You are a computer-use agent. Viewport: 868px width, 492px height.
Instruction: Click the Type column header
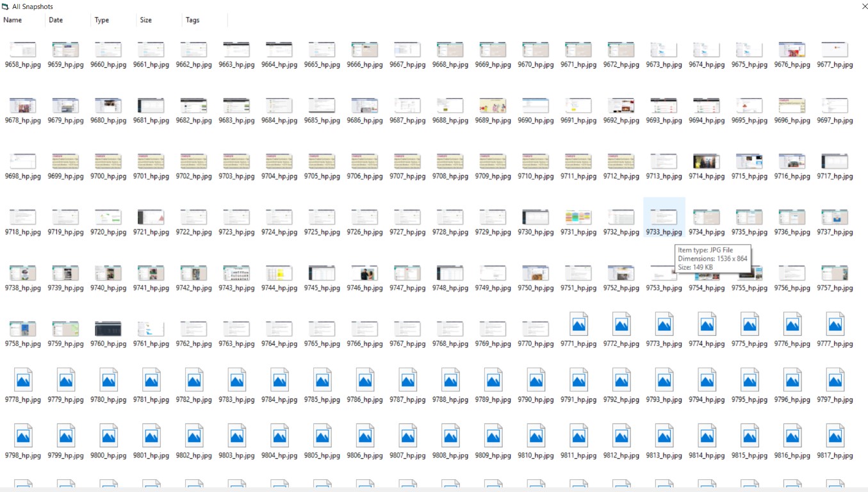tap(102, 20)
